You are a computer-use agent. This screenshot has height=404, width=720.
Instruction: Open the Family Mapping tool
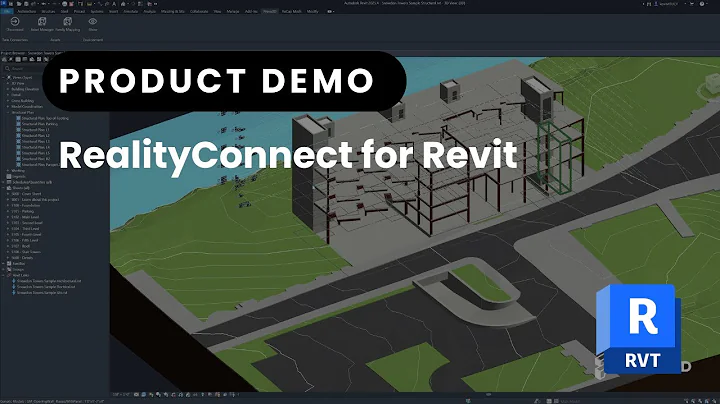68,24
